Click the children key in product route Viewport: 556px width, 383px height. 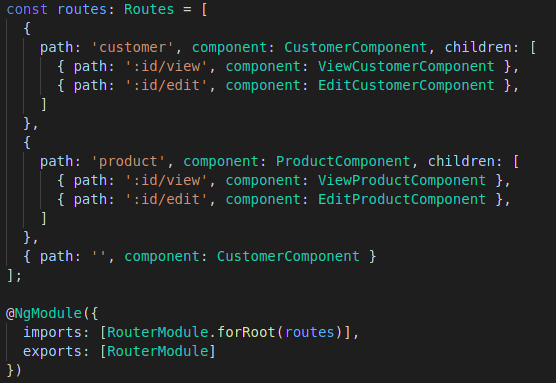pos(461,161)
